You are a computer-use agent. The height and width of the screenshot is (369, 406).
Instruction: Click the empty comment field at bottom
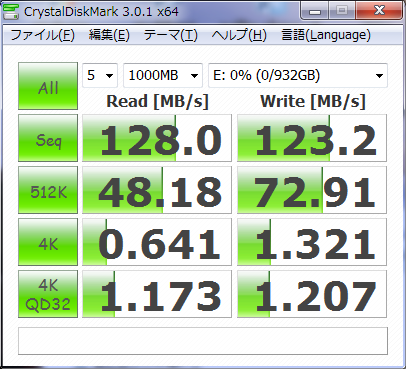[x=203, y=341]
